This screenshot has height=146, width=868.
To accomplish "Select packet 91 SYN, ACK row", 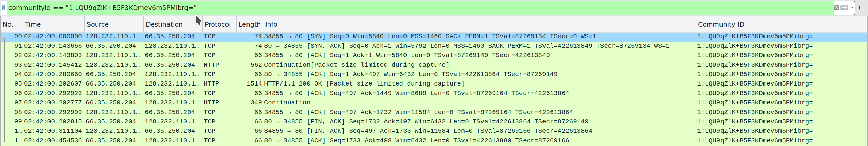I will [434, 46].
